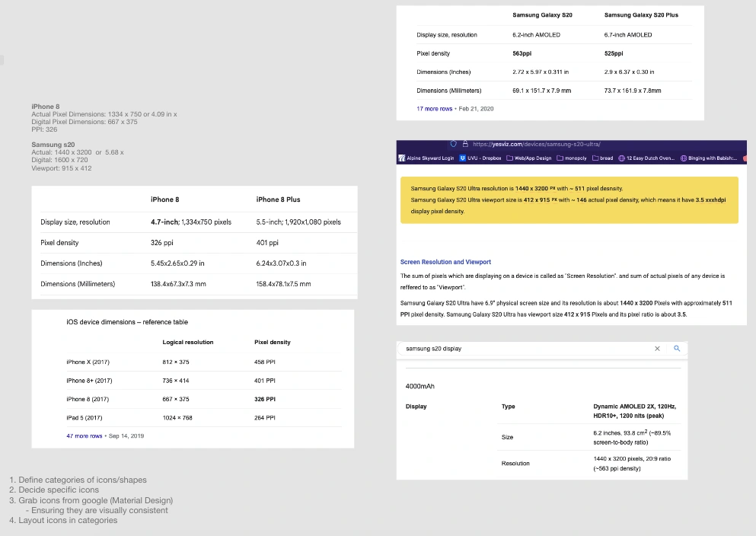The image size is (756, 536).
Task: Click the magnifier search icon
Action: [677, 349]
